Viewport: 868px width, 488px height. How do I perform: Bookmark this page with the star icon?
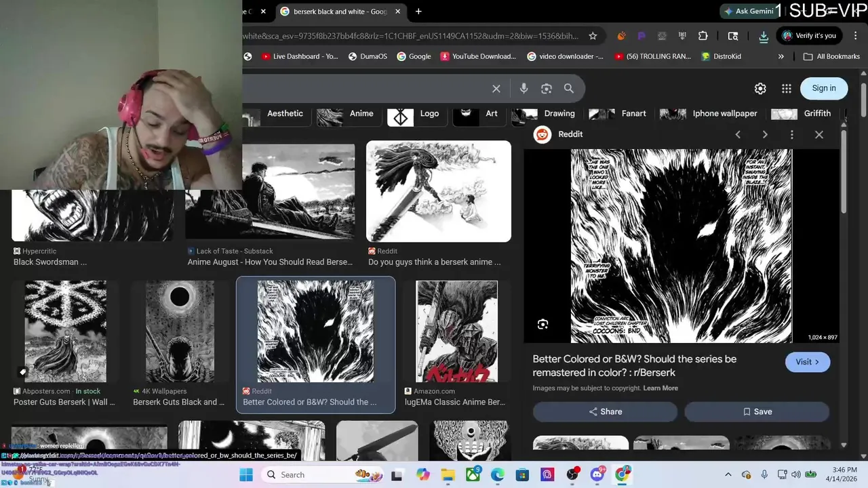[593, 36]
